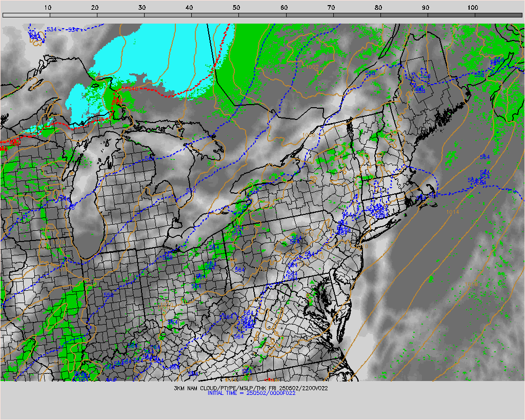525x420 pixels.
Task: Click the blue "INITIAL TIME = 250502/0000F022" text
Action: [x=251, y=393]
